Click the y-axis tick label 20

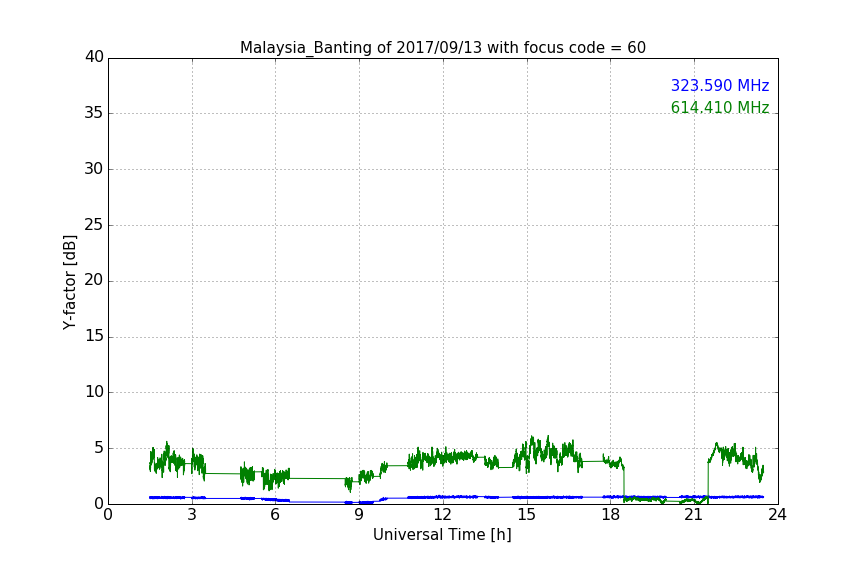coord(94,280)
